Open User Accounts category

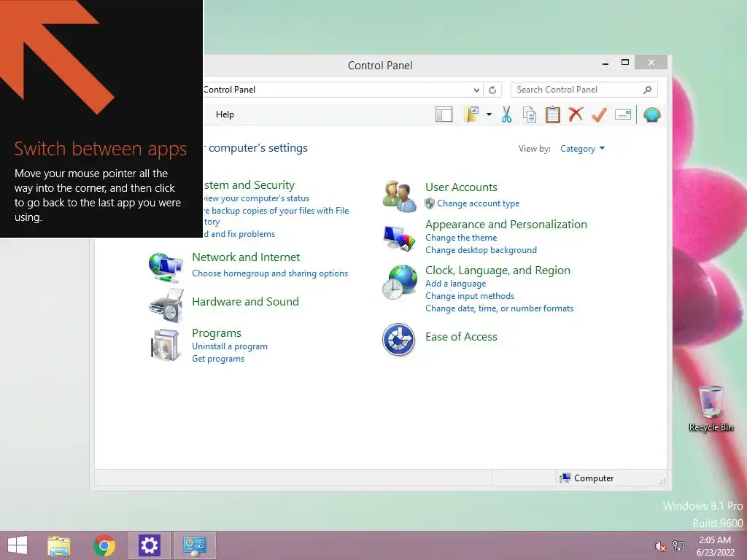coord(461,187)
